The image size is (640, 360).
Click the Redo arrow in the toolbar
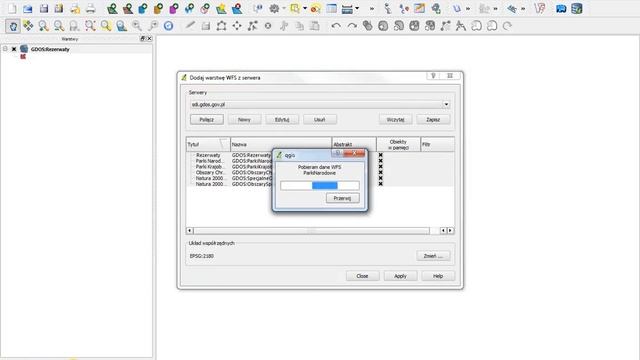tap(351, 26)
